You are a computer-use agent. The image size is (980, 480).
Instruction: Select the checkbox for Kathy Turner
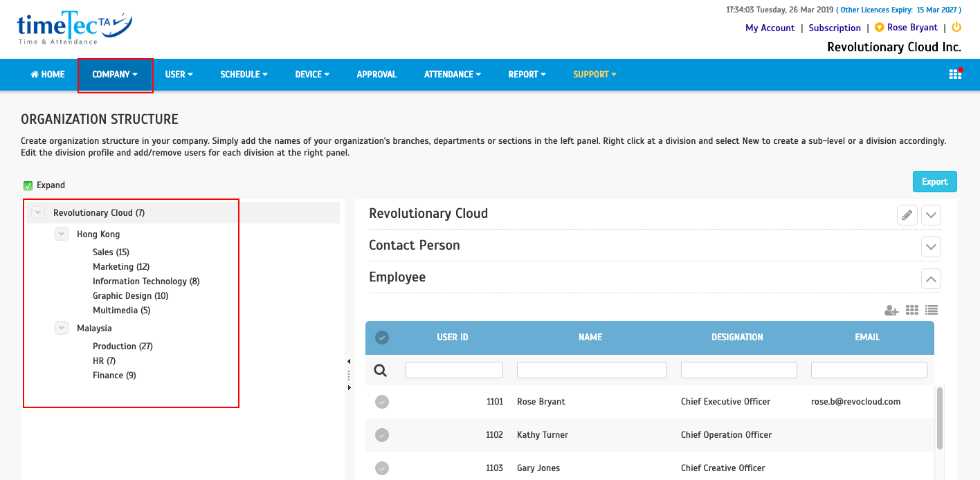click(x=382, y=435)
